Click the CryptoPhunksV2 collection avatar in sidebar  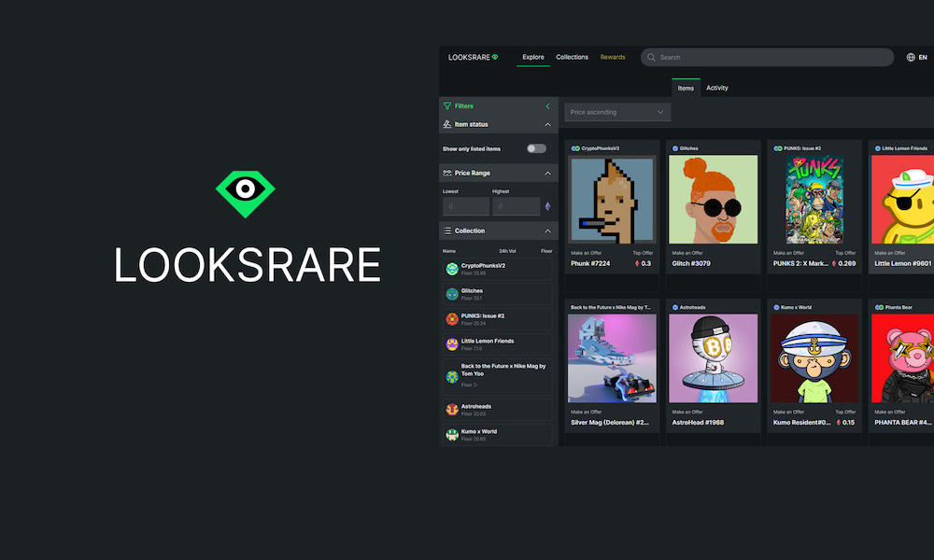[x=452, y=269]
